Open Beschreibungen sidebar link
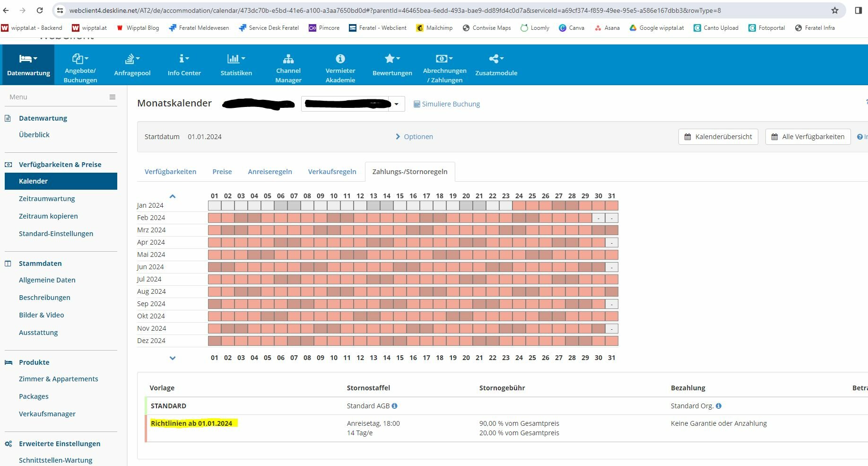The width and height of the screenshot is (868, 466). [x=44, y=298]
